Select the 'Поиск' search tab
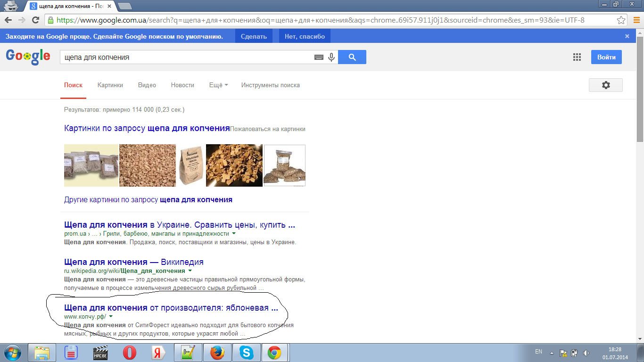644x362 pixels. 74,85
